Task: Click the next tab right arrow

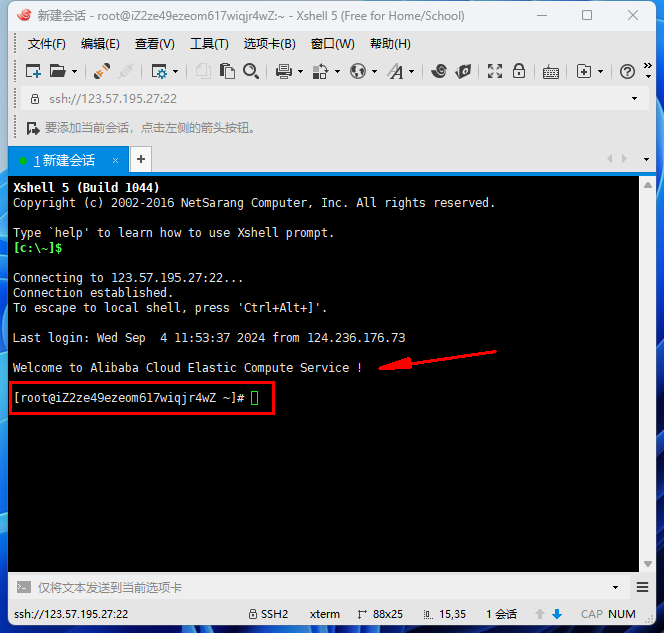Action: tap(624, 159)
